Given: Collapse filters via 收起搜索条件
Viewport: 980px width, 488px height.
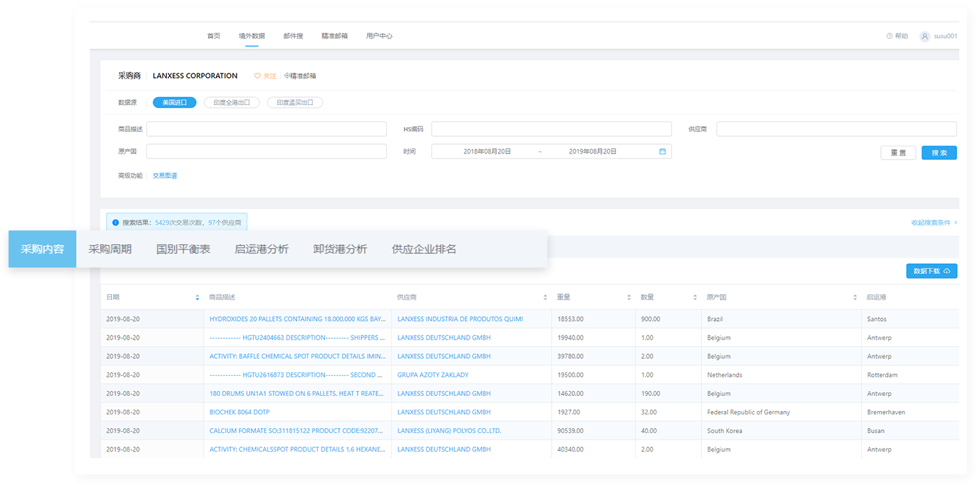Looking at the screenshot, I should click(x=934, y=223).
